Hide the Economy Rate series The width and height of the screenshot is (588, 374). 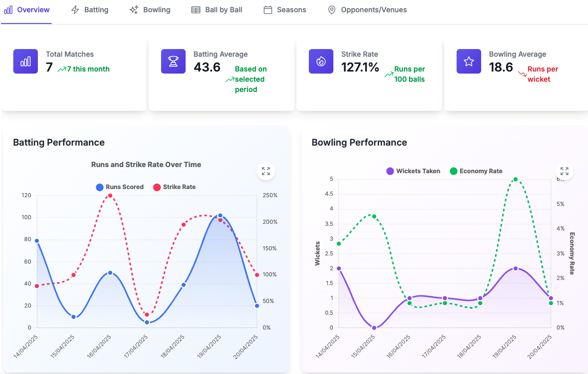pyautogui.click(x=476, y=171)
